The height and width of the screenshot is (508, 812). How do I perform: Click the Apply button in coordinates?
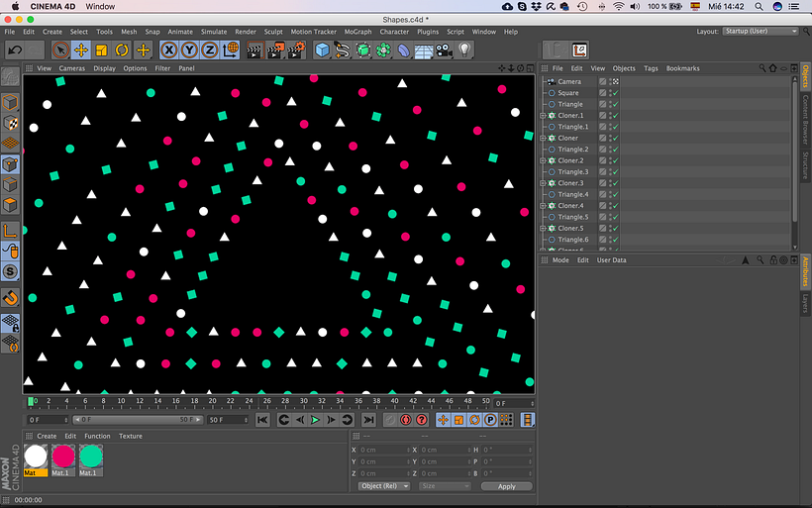point(506,486)
